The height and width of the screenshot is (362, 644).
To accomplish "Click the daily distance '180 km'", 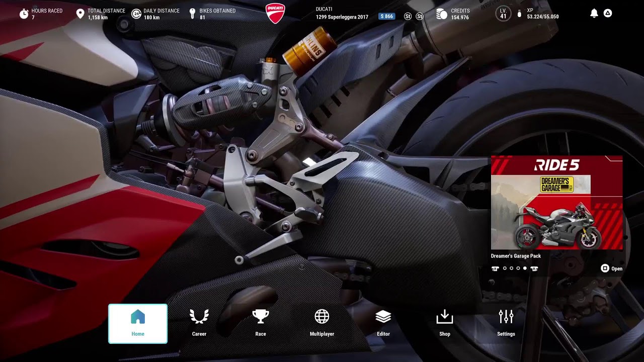I will [151, 18].
